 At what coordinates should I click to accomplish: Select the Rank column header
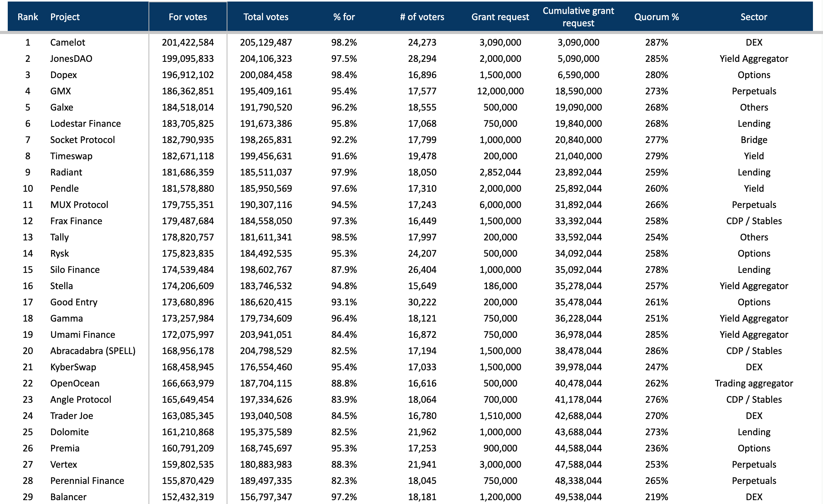[28, 17]
